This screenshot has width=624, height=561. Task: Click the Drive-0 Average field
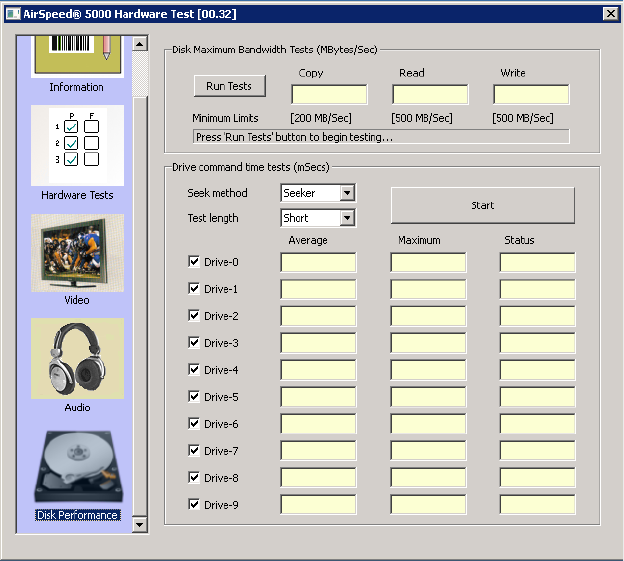[x=318, y=262]
